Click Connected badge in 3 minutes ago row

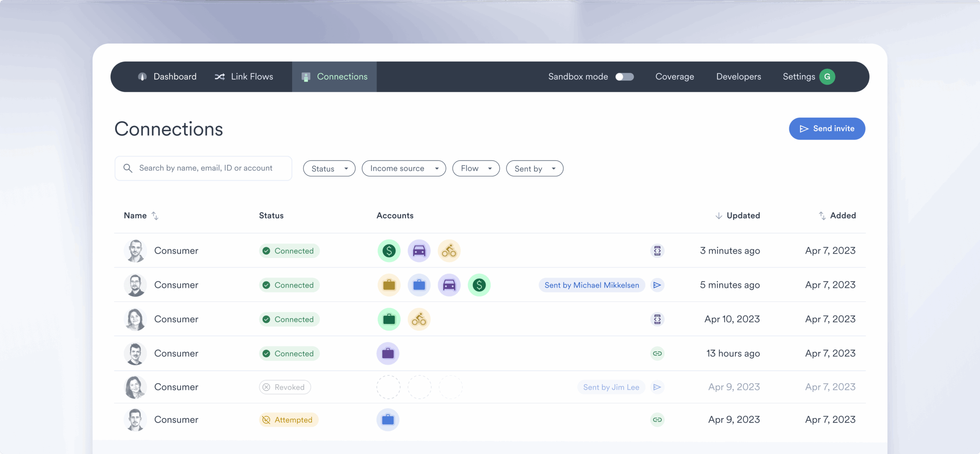click(x=289, y=251)
